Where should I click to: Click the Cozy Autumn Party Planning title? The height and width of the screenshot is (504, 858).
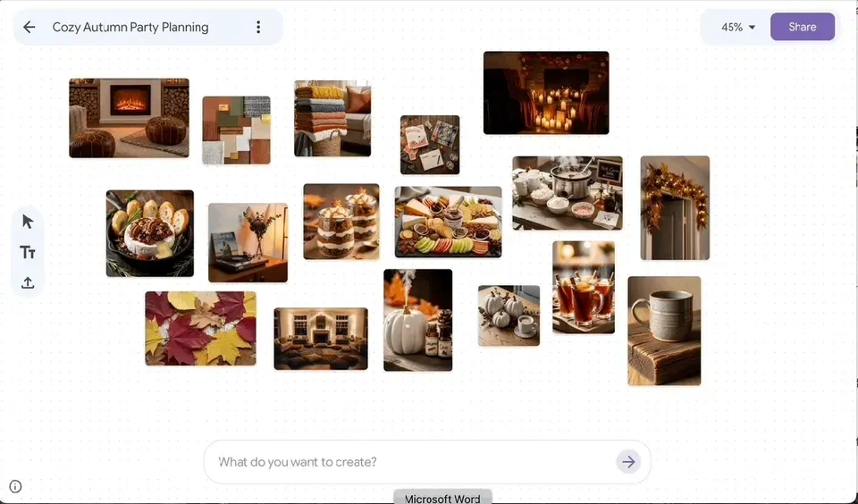(x=130, y=27)
